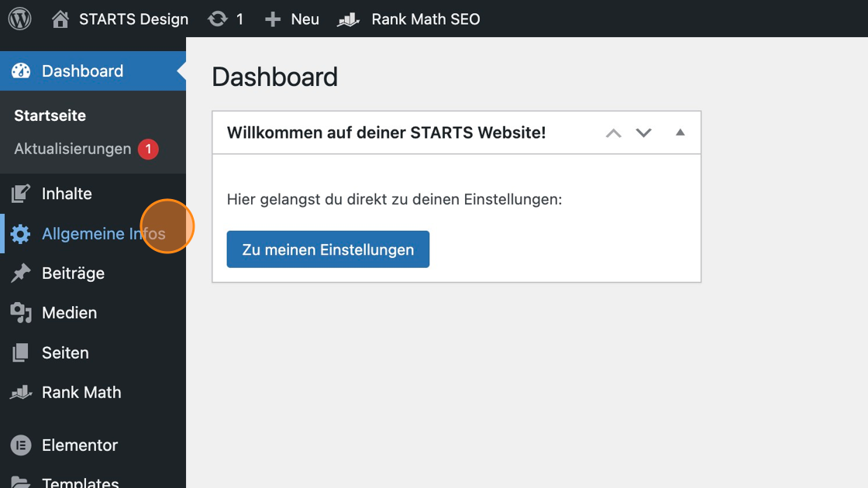
Task: Open Elementor in the sidebar
Action: coord(80,445)
